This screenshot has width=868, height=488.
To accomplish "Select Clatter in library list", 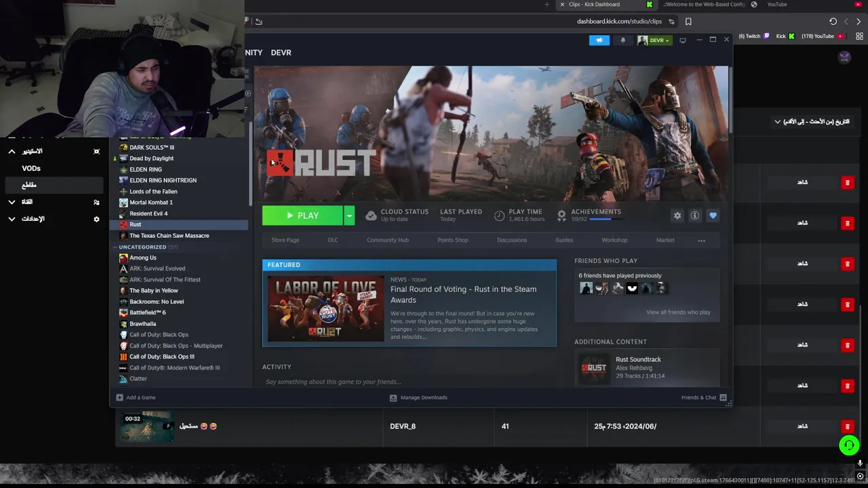I will [x=138, y=378].
